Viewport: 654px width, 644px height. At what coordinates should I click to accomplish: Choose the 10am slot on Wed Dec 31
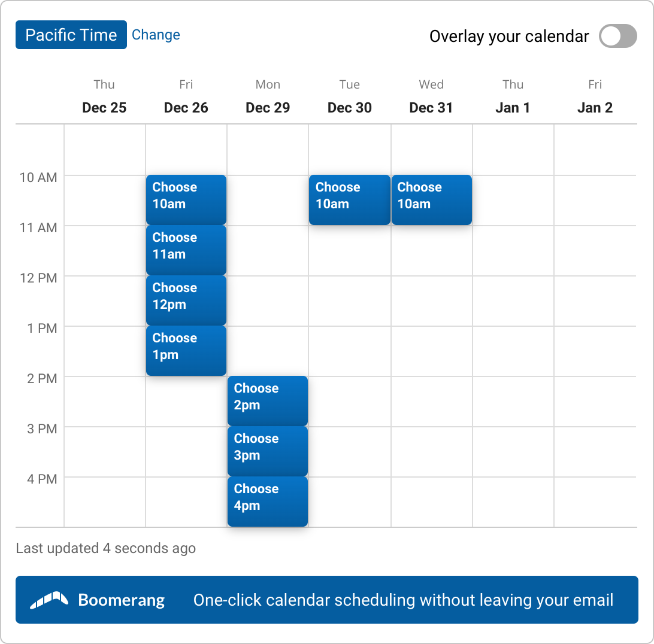tap(431, 199)
